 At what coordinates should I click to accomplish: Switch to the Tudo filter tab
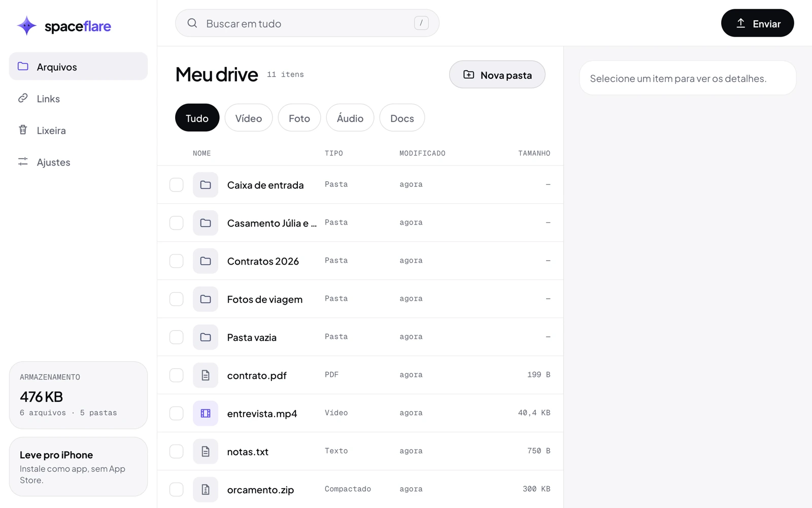(x=197, y=118)
